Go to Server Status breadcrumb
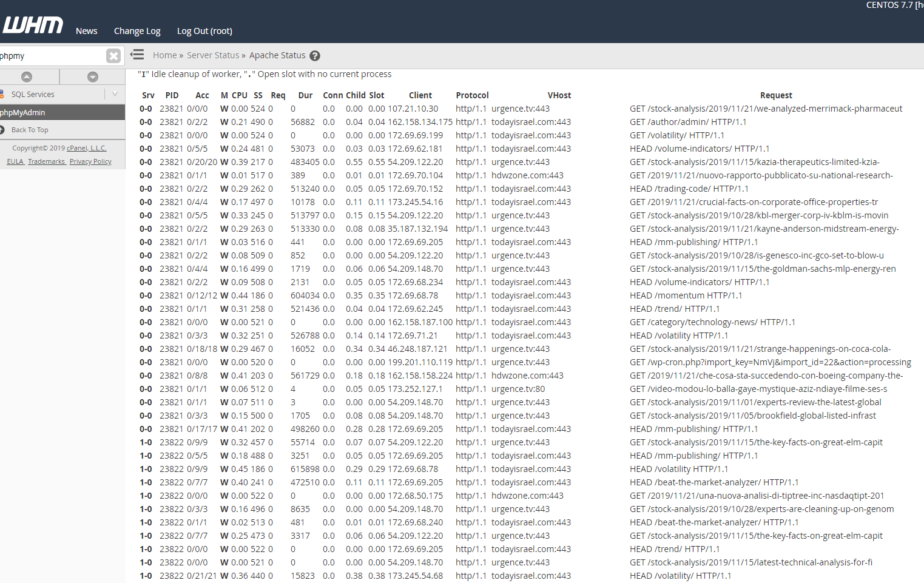The image size is (924, 583). click(213, 55)
